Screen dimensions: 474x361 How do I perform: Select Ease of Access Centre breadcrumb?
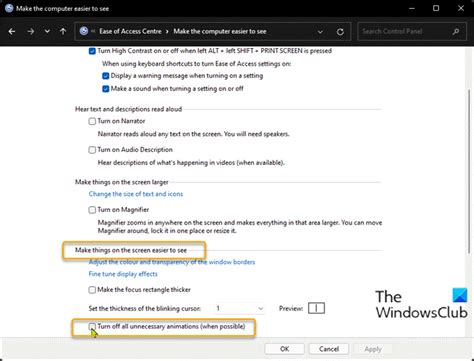point(130,31)
